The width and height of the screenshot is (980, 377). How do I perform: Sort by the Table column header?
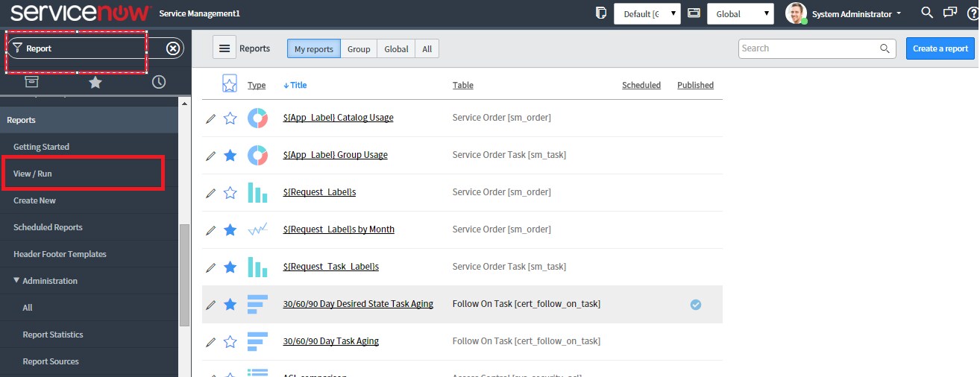click(463, 85)
